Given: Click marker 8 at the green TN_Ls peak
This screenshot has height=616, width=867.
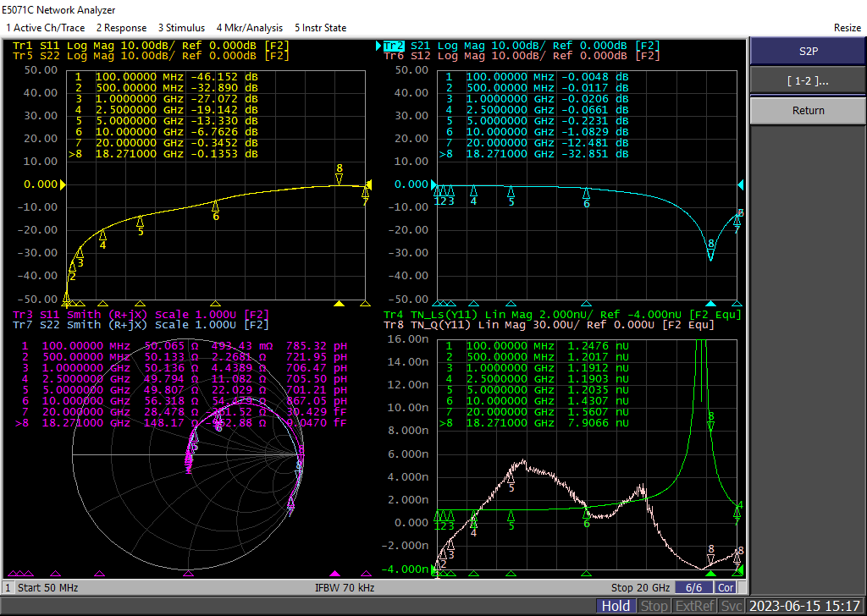Looking at the screenshot, I should (x=711, y=423).
